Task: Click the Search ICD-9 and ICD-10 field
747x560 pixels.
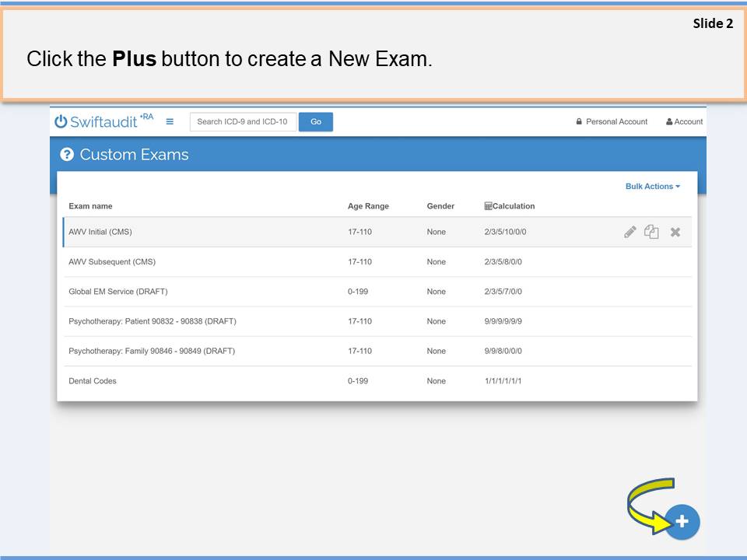Action: coord(243,122)
